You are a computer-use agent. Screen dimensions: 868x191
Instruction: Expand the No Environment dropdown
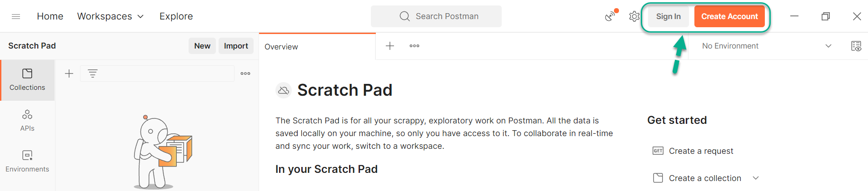tap(767, 46)
